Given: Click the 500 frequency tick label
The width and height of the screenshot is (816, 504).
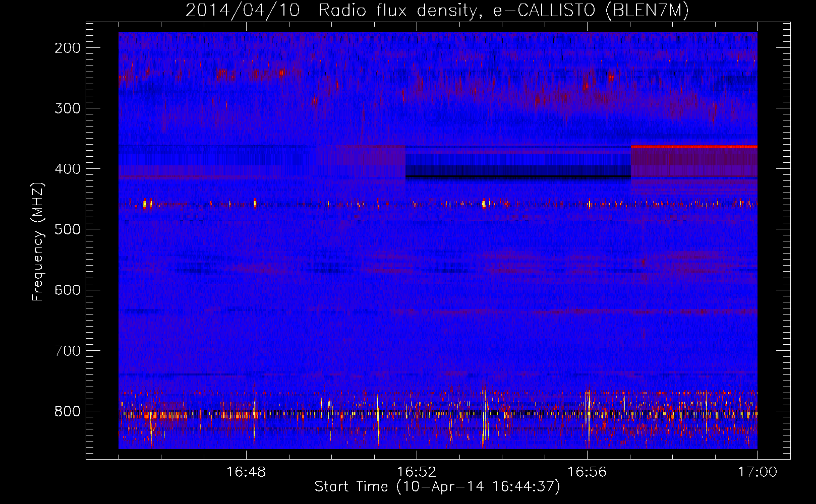Looking at the screenshot, I should click(68, 229).
